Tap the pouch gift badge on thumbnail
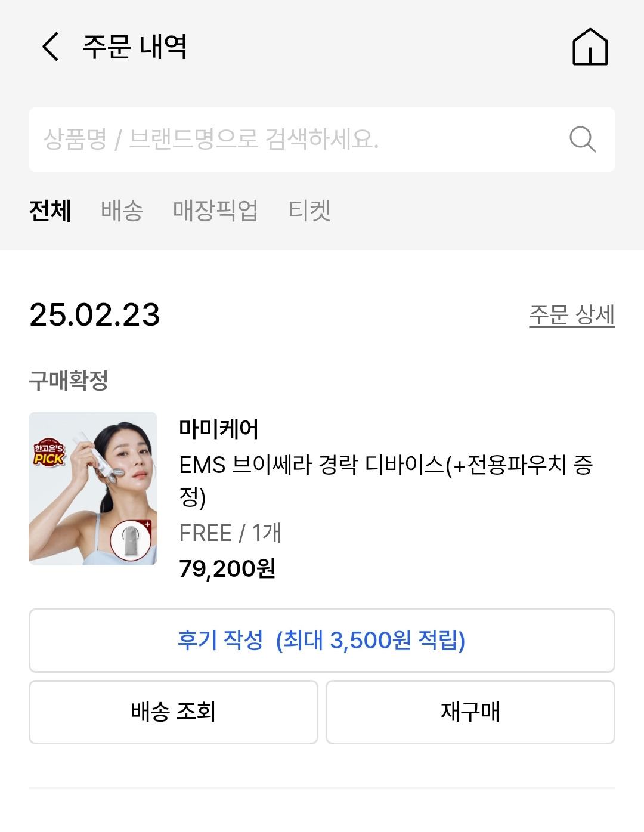644x832 pixels. [131, 540]
